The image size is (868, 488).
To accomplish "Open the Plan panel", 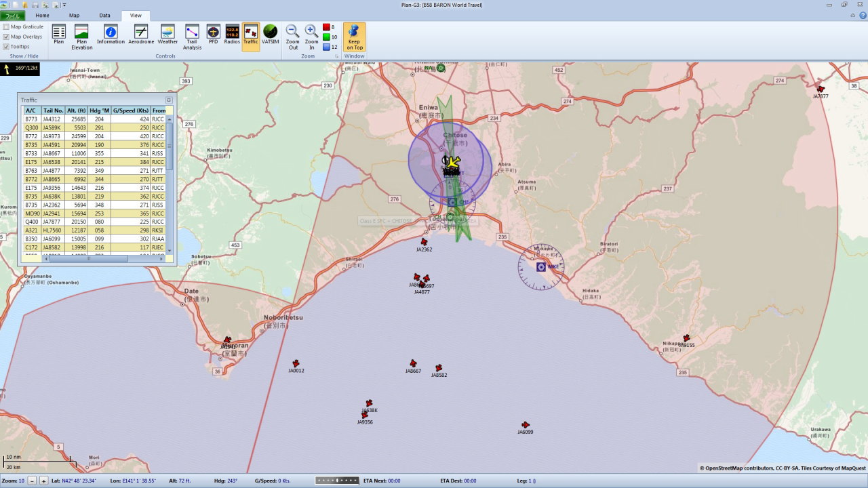I will 59,35.
